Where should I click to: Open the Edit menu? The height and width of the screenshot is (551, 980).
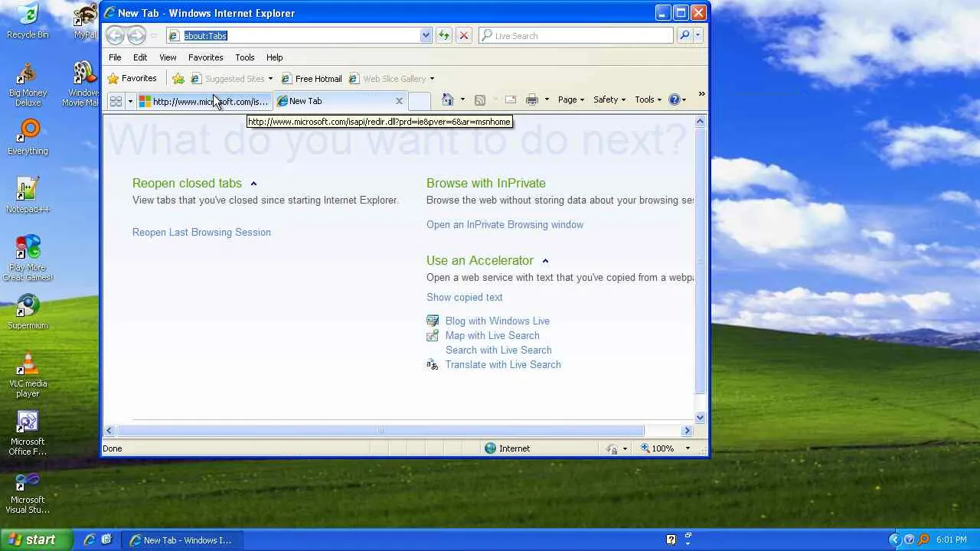[140, 57]
